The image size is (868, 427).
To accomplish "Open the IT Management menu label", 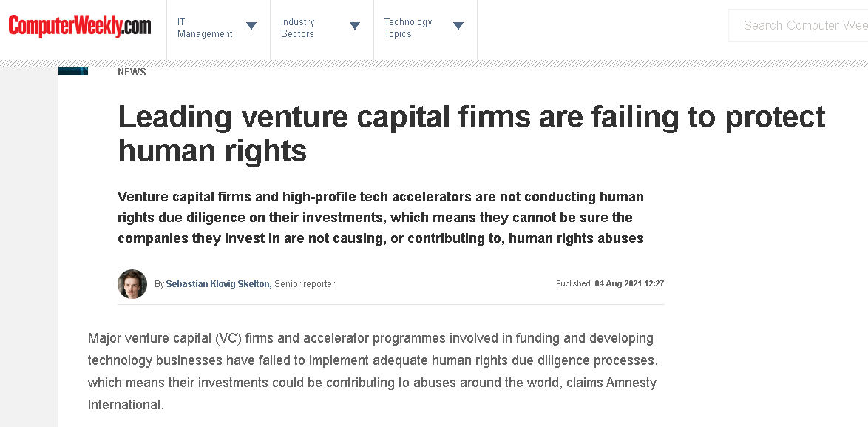I will 205,27.
